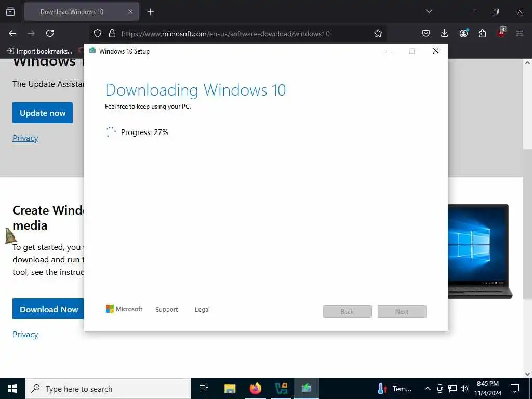This screenshot has width=532, height=399.
Task: Go back to the previous page
Action: (12, 33)
